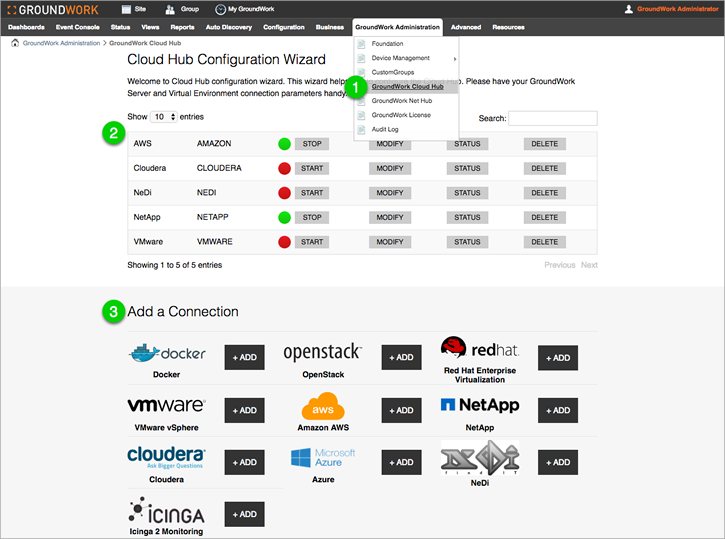This screenshot has height=539, width=725.
Task: Open the Dashboards menu
Action: 26,27
